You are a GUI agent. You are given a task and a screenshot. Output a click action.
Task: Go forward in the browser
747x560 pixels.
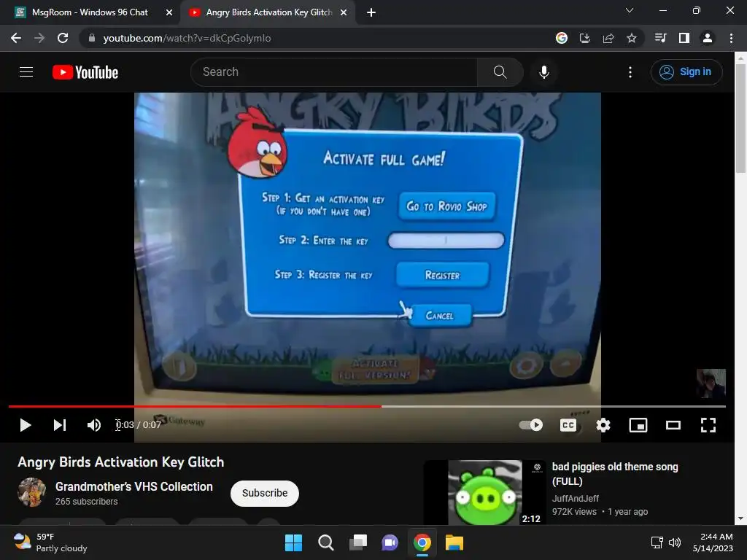(39, 38)
